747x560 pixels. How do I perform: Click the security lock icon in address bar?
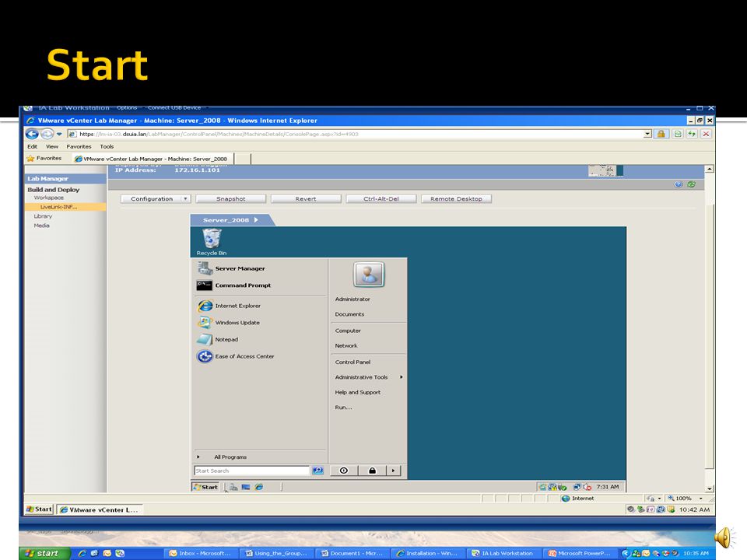click(661, 134)
